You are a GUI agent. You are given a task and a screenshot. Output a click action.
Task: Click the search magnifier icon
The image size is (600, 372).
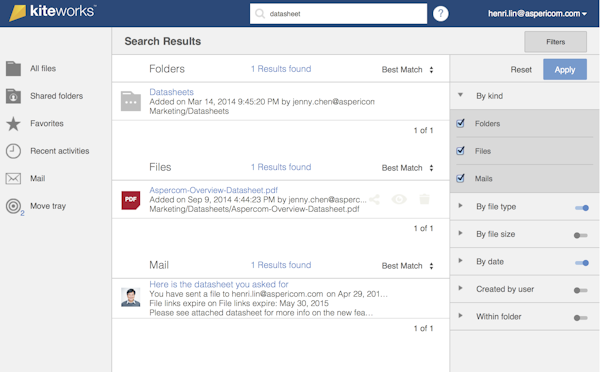point(260,14)
